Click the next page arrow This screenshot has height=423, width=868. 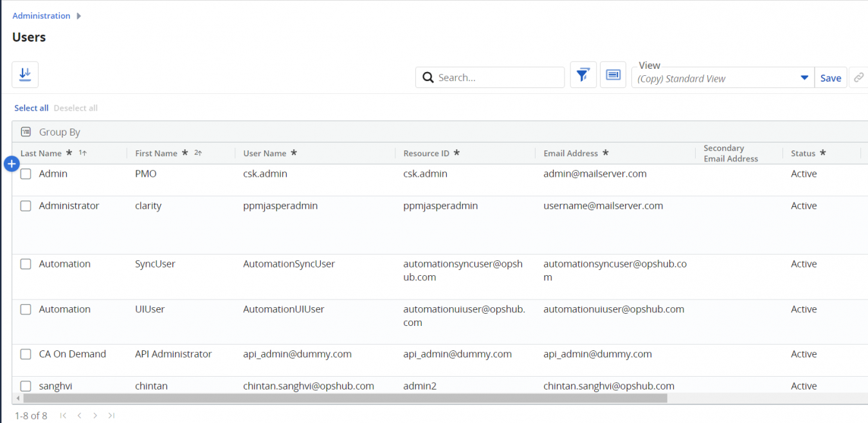click(95, 416)
